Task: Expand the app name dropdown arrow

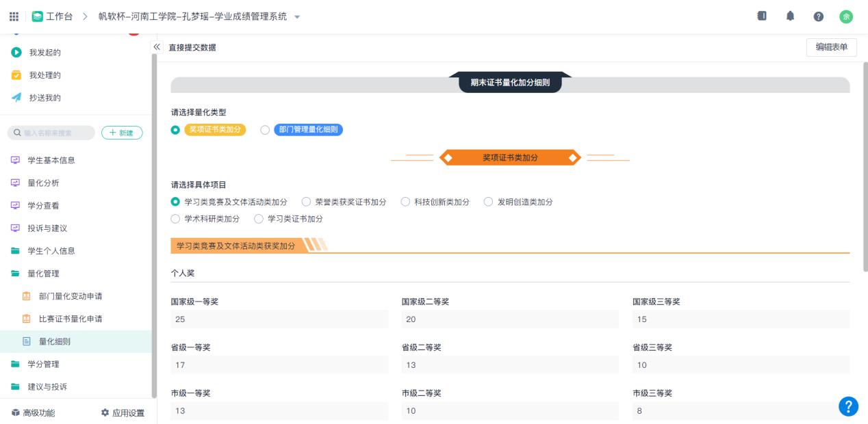Action: 297,17
